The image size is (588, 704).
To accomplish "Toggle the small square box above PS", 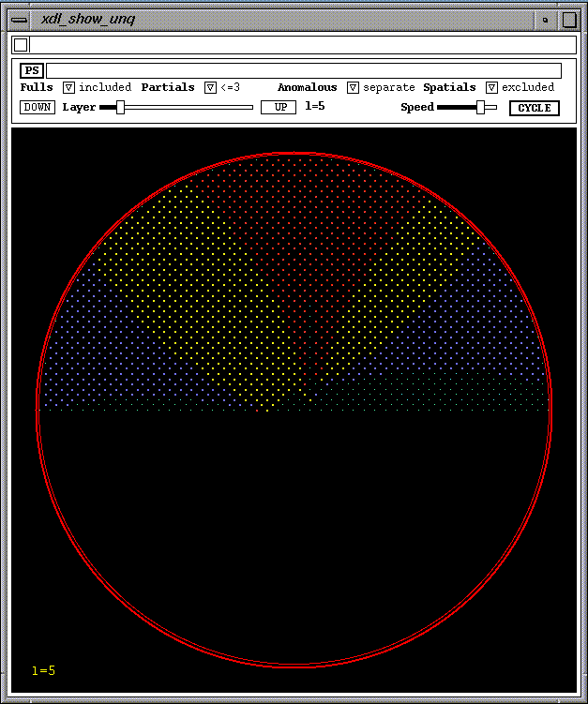I will 21,45.
